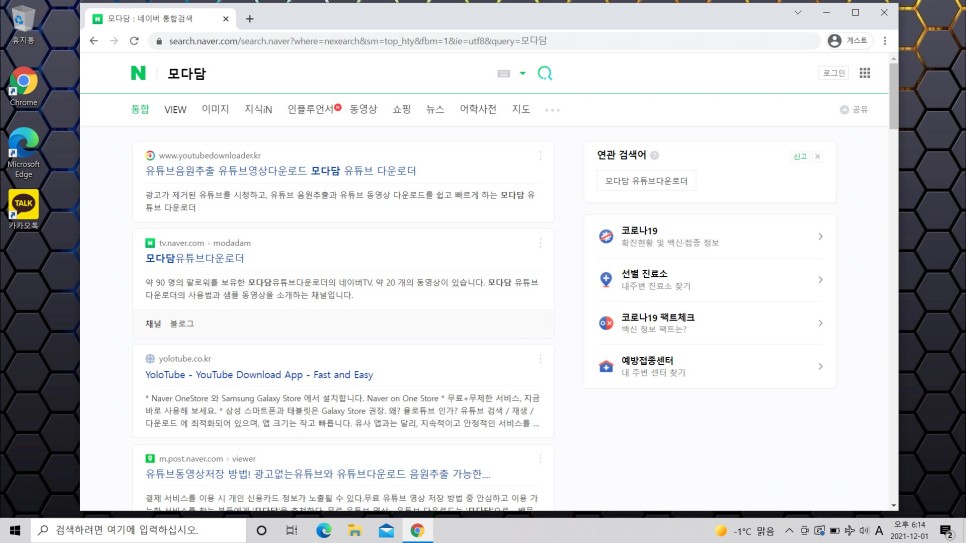Click help icon beside 연관 검색어

[654, 155]
